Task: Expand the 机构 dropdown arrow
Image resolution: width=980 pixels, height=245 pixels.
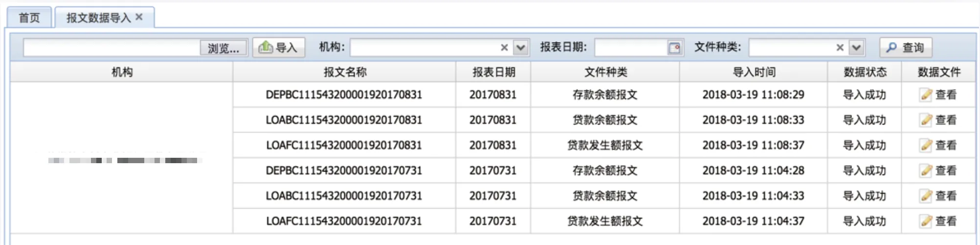Action: point(521,48)
